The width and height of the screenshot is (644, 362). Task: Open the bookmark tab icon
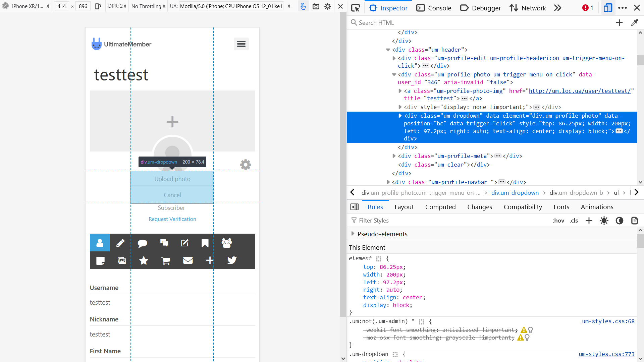click(205, 243)
